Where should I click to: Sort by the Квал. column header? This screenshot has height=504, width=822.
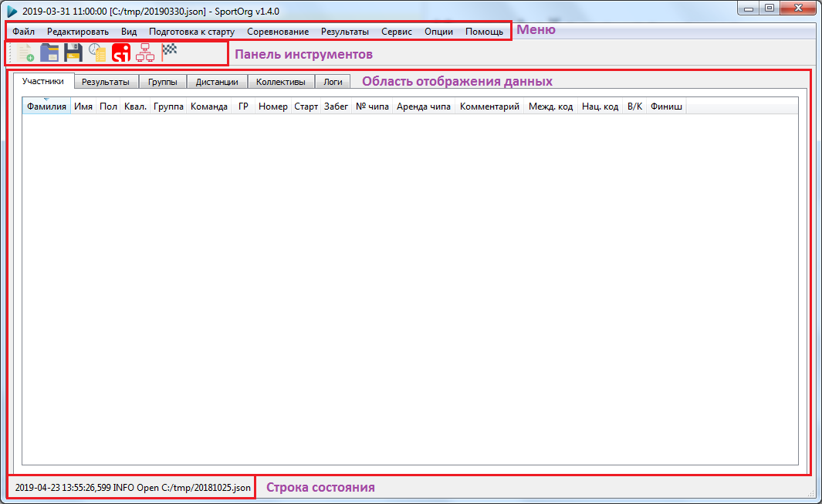click(135, 107)
